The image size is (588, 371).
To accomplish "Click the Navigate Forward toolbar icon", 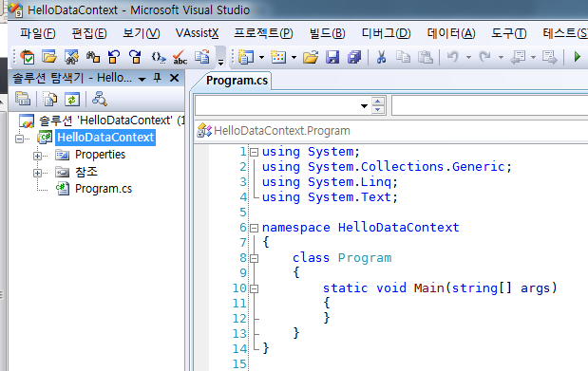I will coord(550,57).
